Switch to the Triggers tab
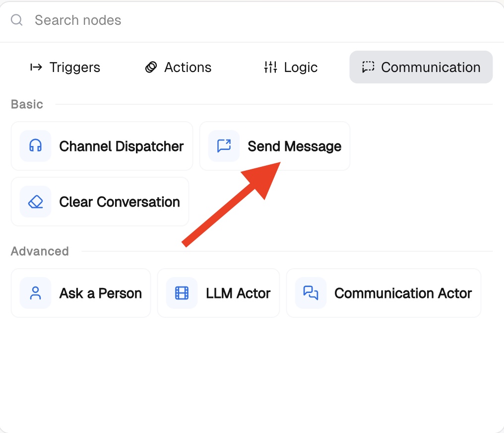The width and height of the screenshot is (504, 433). pyautogui.click(x=65, y=67)
